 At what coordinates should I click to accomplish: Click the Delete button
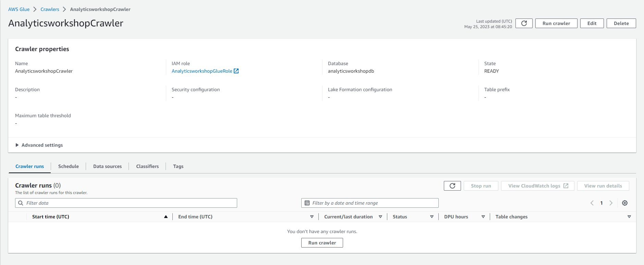(621, 23)
